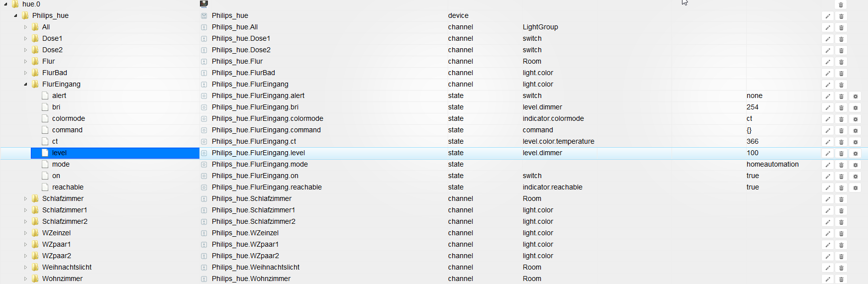Expand the Wohnzimmer folder

tap(25, 279)
